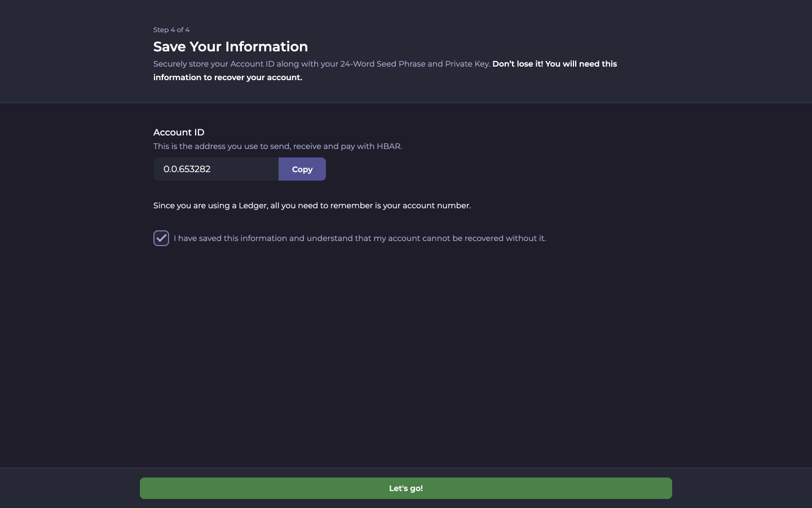Click the HBAR address description text
Screen dimensions: 812x508
pyautogui.click(x=277, y=146)
